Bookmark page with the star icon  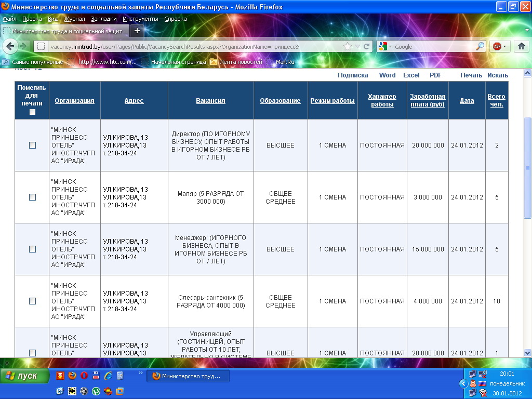coord(348,46)
